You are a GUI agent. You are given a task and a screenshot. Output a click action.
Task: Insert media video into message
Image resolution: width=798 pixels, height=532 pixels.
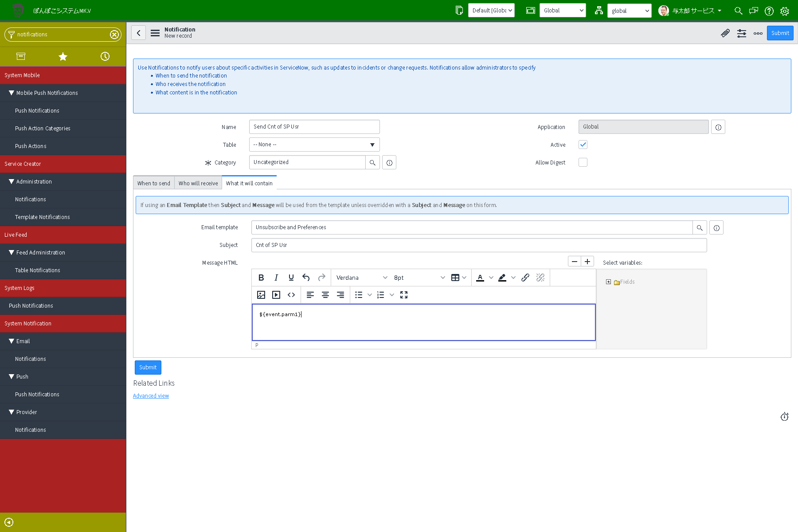(276, 295)
